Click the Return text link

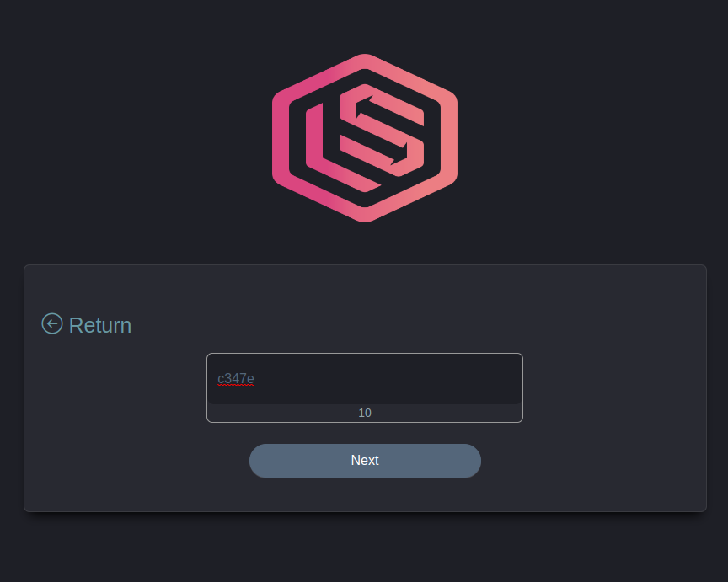click(x=99, y=325)
